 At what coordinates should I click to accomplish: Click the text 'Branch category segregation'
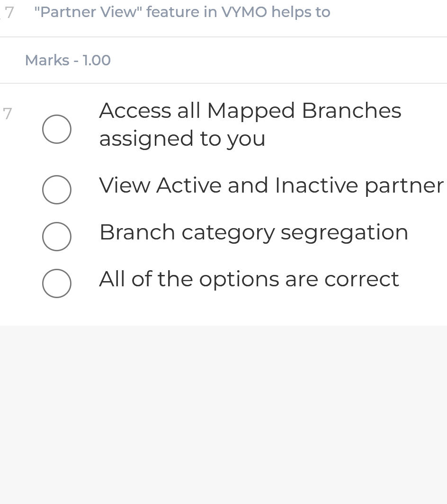click(254, 232)
